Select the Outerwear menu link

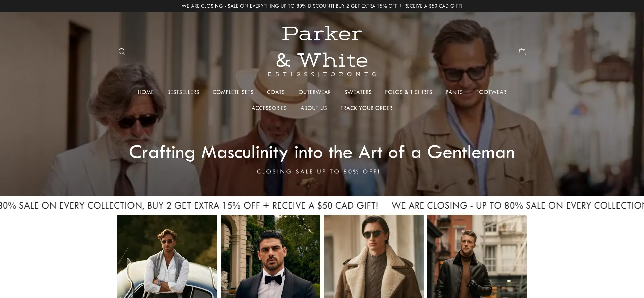tap(315, 92)
